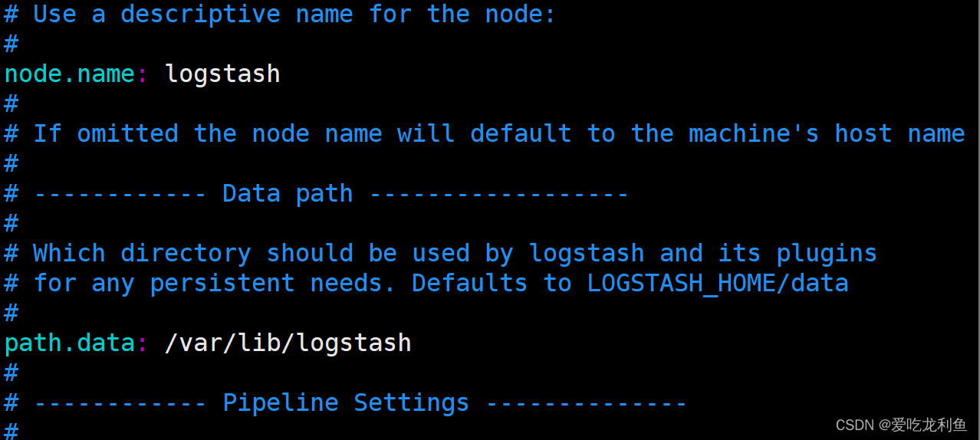Click the CSDN watermark text
Image resolution: width=980 pixels, height=440 pixels.
tap(901, 425)
